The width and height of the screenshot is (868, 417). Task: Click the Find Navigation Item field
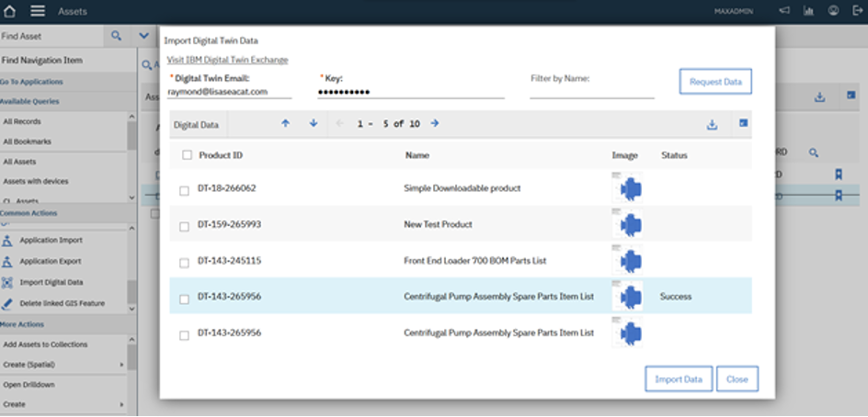67,61
